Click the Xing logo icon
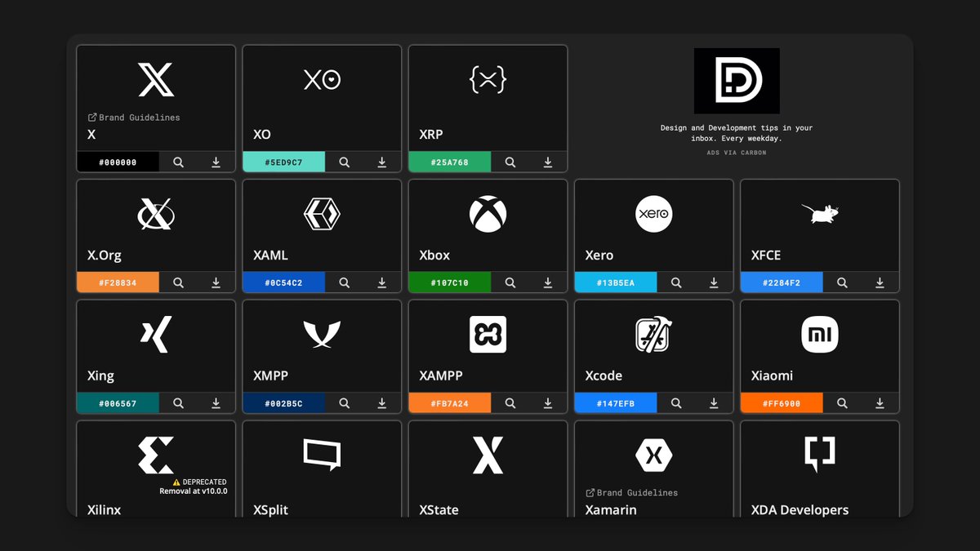Image resolution: width=980 pixels, height=551 pixels. pos(156,335)
